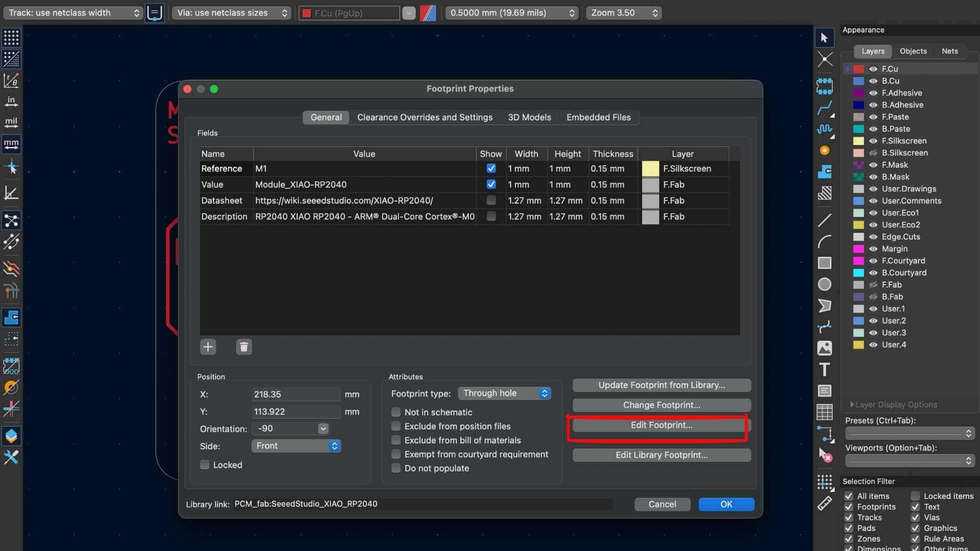
Task: Expand the Orientation dropdown
Action: [x=323, y=429]
